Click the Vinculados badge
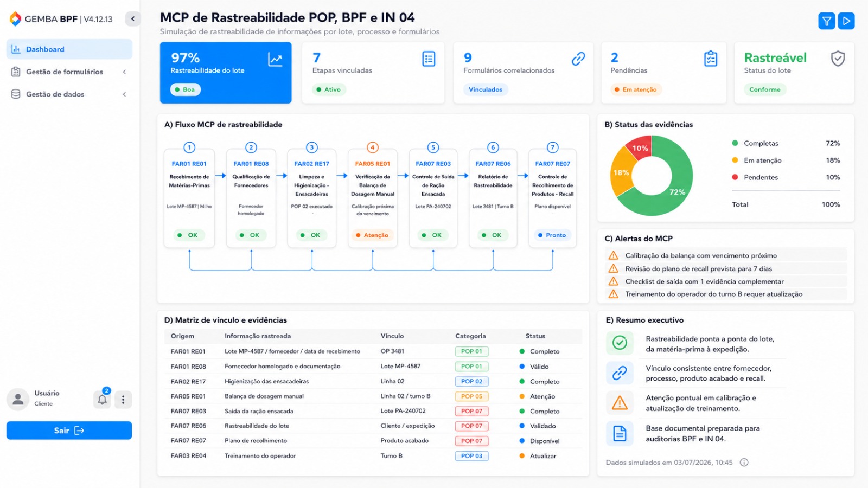868x488 pixels. tap(486, 89)
